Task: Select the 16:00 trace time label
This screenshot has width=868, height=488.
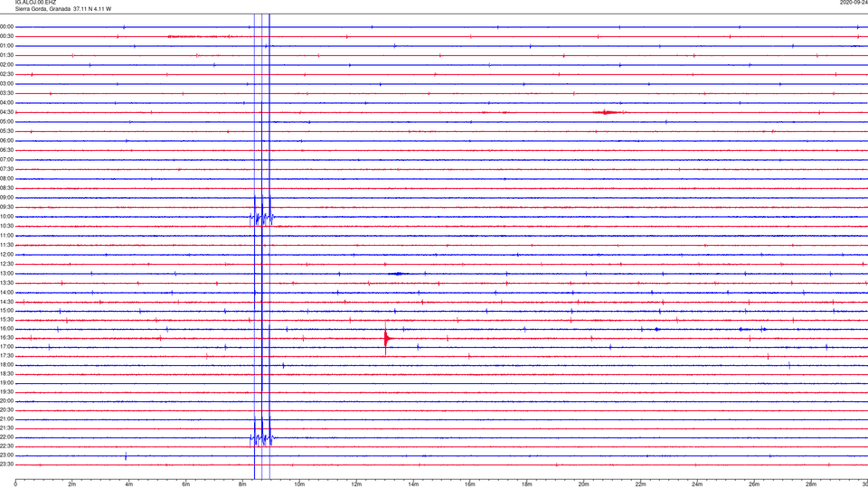Action: (7, 329)
